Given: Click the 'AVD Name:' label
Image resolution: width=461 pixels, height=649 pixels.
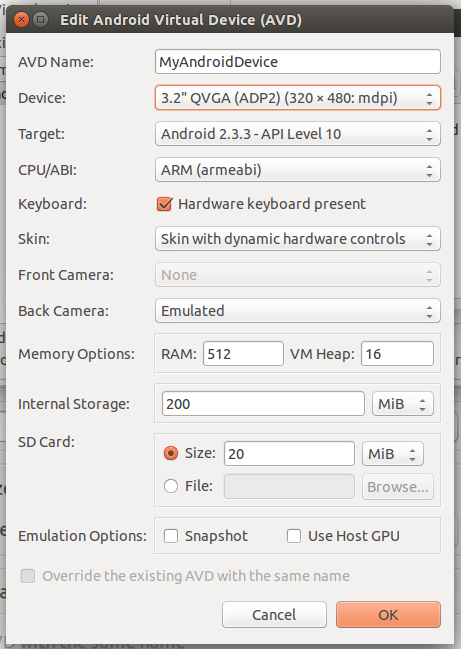Looking at the screenshot, I should tap(56, 62).
